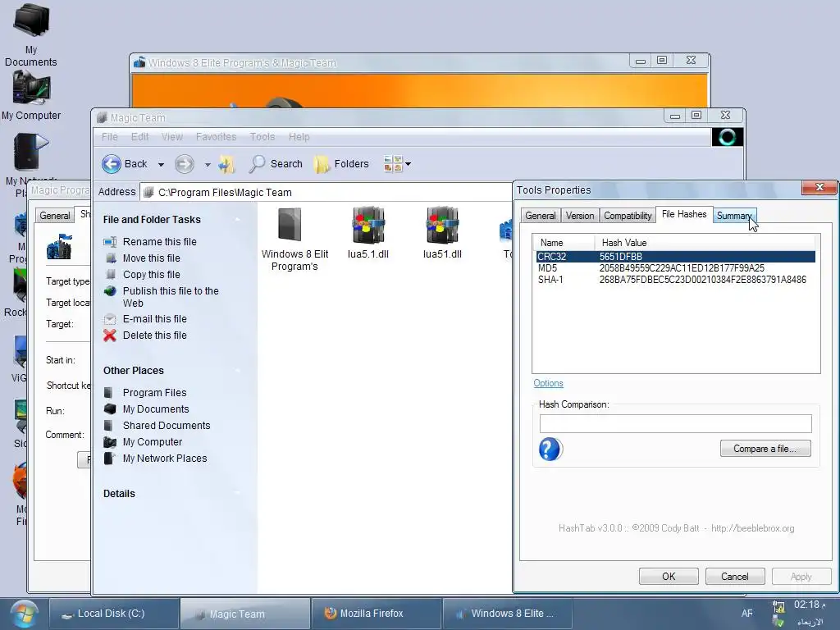Expand the Details section

(x=237, y=493)
